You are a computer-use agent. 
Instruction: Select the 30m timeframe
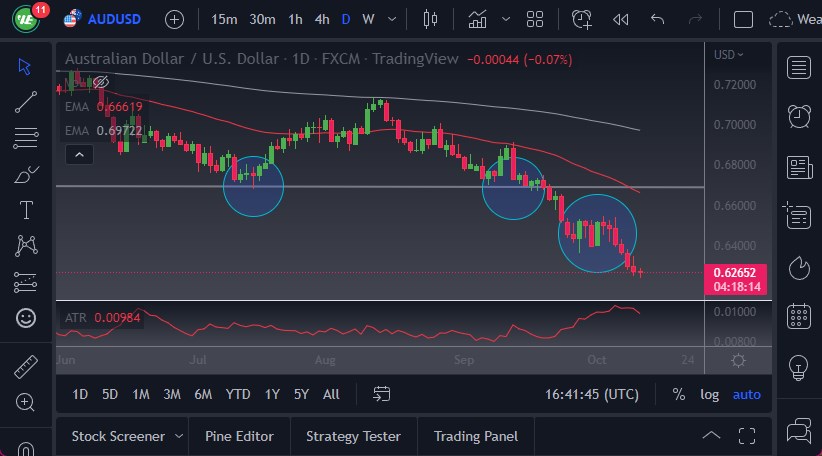pyautogui.click(x=262, y=20)
